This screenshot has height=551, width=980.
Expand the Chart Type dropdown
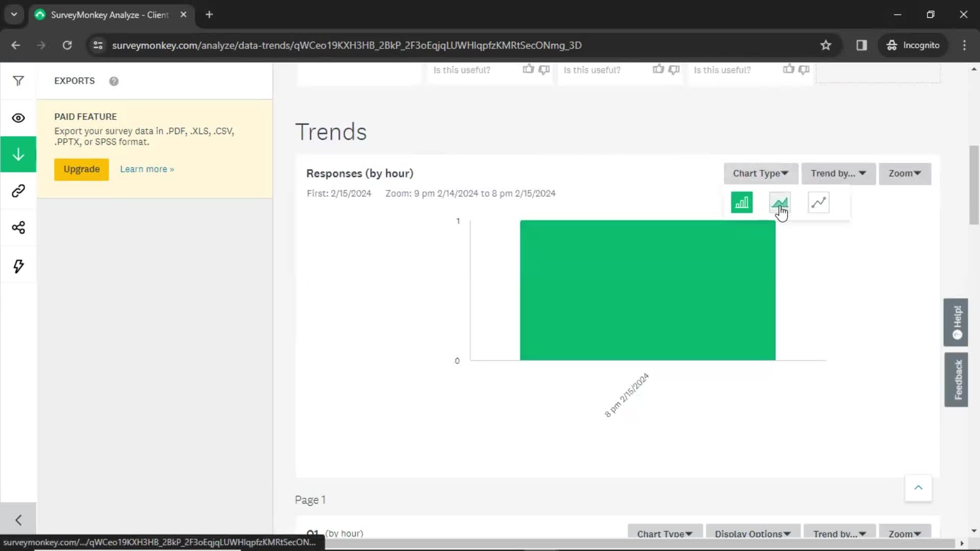tap(761, 173)
